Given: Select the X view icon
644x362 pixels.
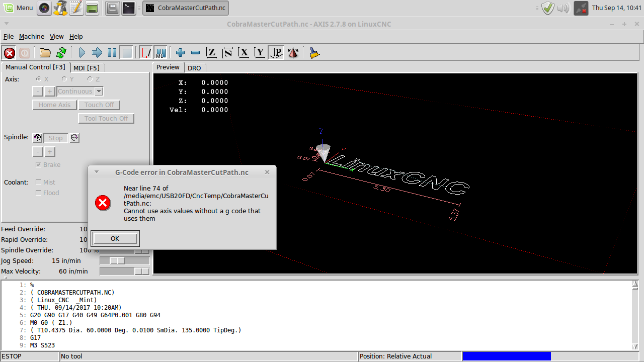Looking at the screenshot, I should click(244, 53).
